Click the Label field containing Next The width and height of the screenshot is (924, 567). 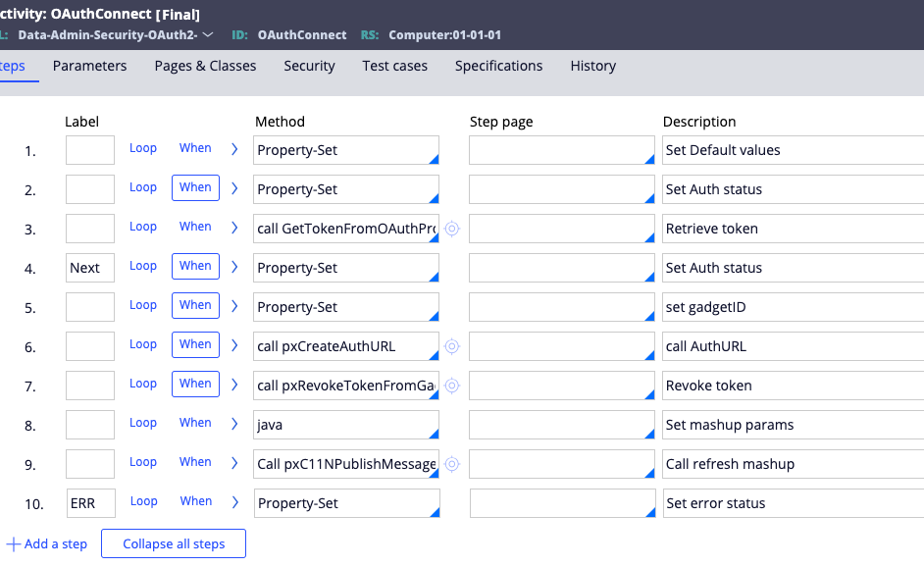(90, 268)
